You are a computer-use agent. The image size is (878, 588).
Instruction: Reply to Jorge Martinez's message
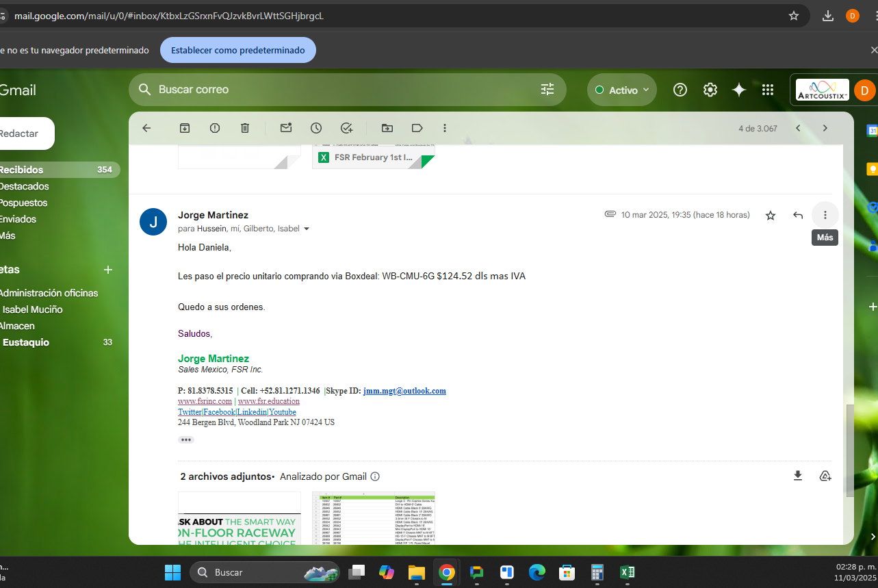point(798,215)
